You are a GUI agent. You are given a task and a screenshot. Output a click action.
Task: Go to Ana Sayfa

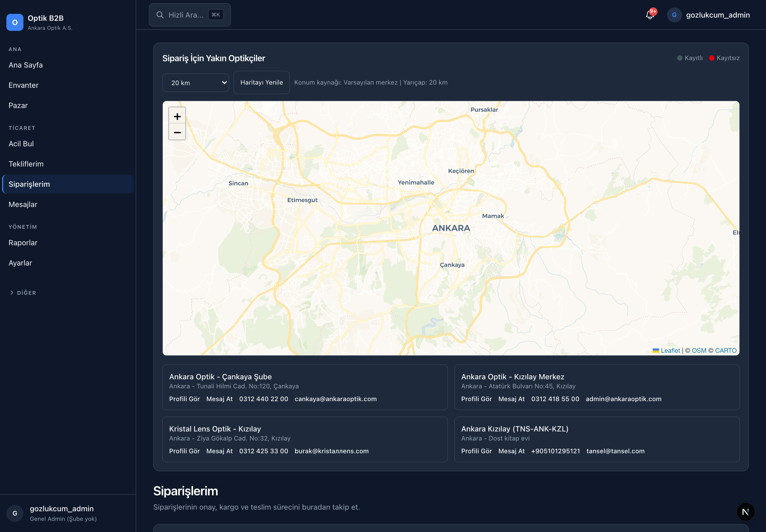pos(68,65)
